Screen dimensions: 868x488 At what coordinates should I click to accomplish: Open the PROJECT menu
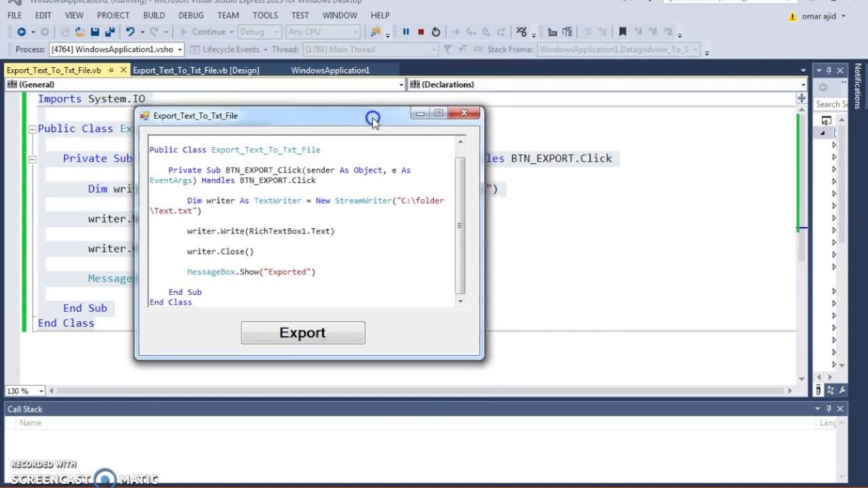(x=113, y=15)
